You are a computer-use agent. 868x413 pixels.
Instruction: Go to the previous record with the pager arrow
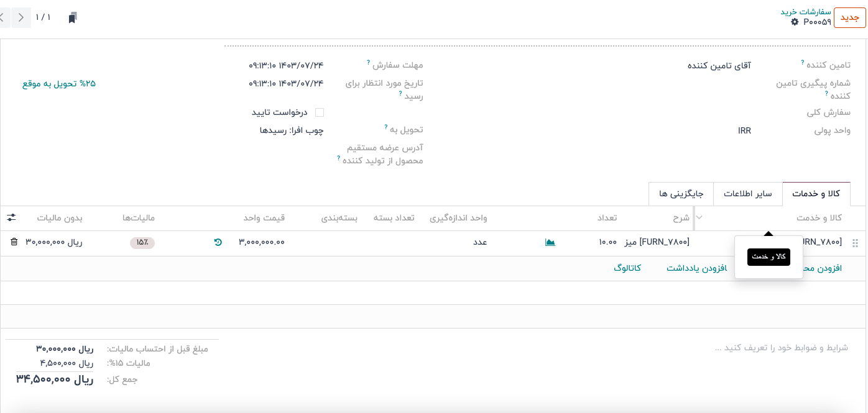3,17
